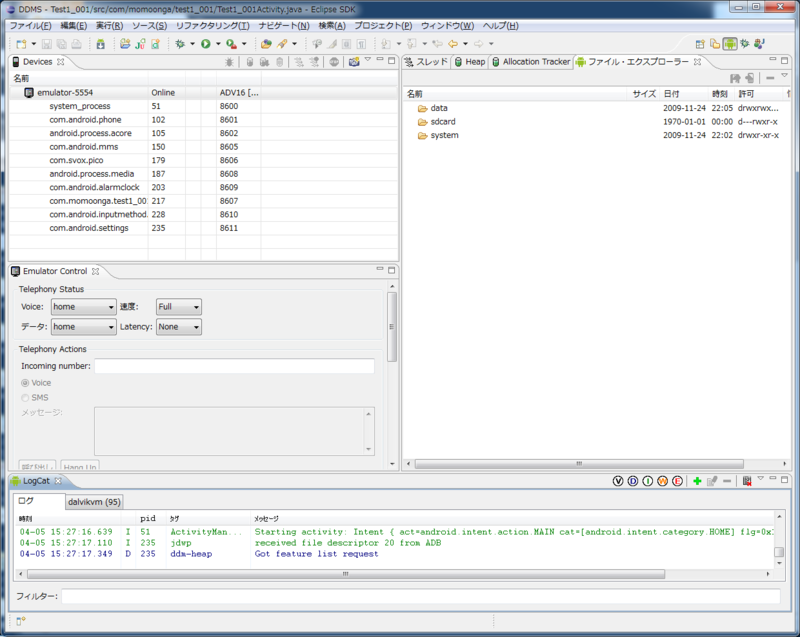This screenshot has width=800, height=637.
Task: Select the dalvikvm (95) log tab
Action: coord(94,502)
